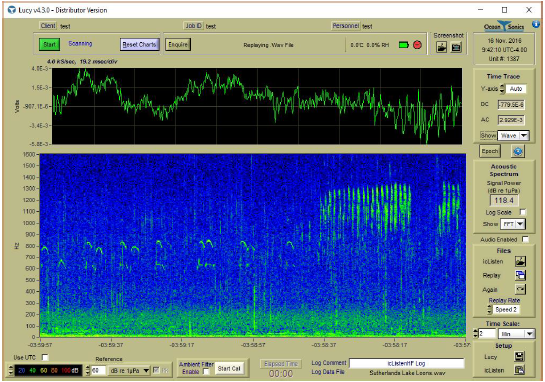
Task: Open the Show FFT dropdown
Action: tap(513, 224)
